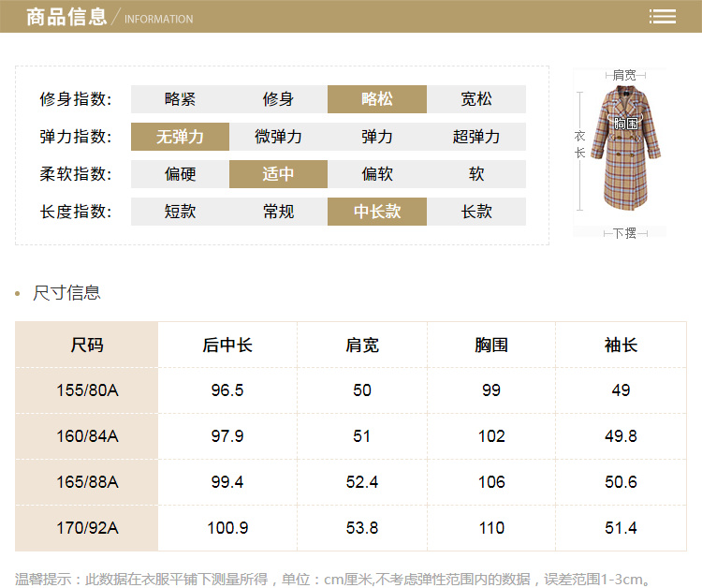Click the 51.4 sleeve length value

click(621, 528)
